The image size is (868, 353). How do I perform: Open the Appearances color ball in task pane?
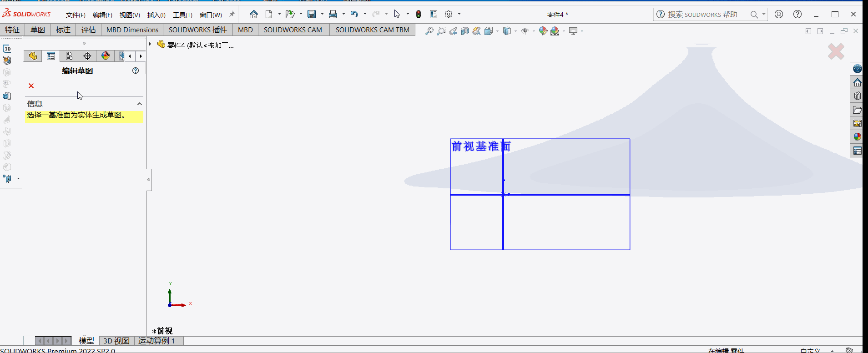[x=857, y=137]
